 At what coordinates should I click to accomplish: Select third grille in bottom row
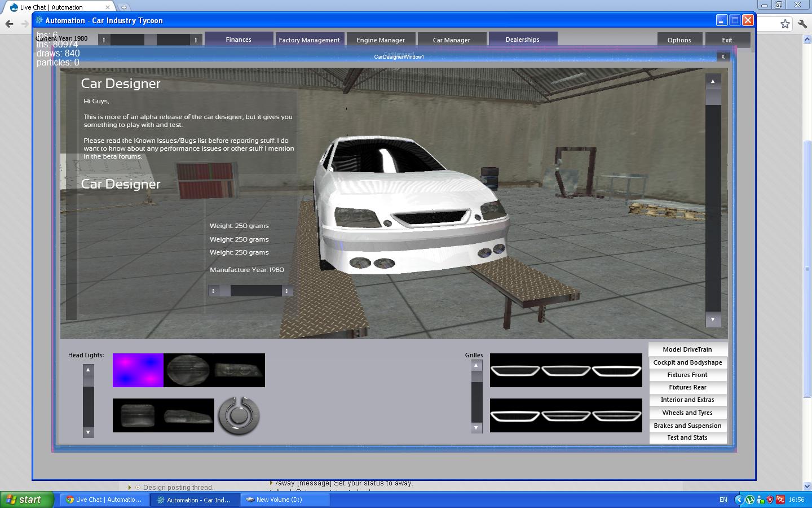(x=616, y=415)
